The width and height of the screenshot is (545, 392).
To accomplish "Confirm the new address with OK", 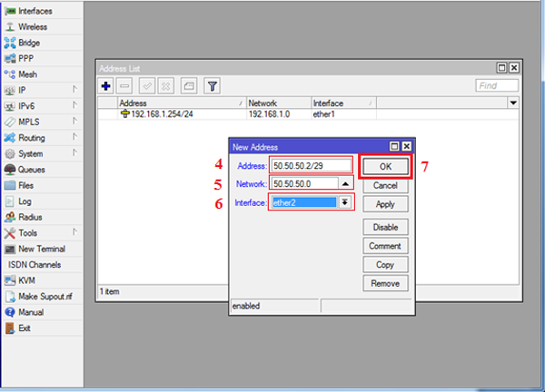I will point(385,167).
